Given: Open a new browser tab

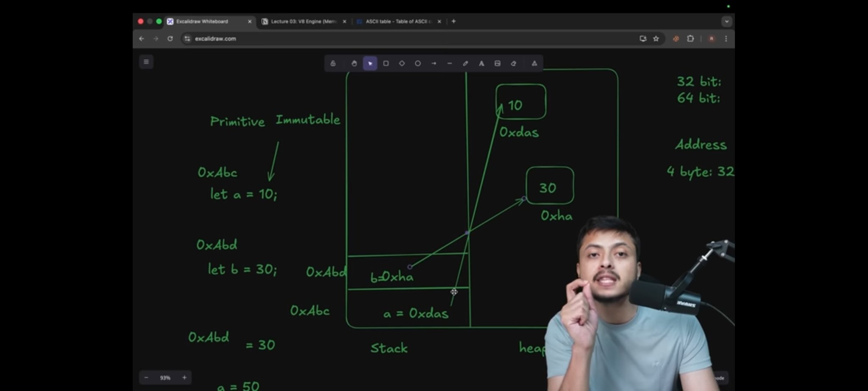Looking at the screenshot, I should (453, 21).
